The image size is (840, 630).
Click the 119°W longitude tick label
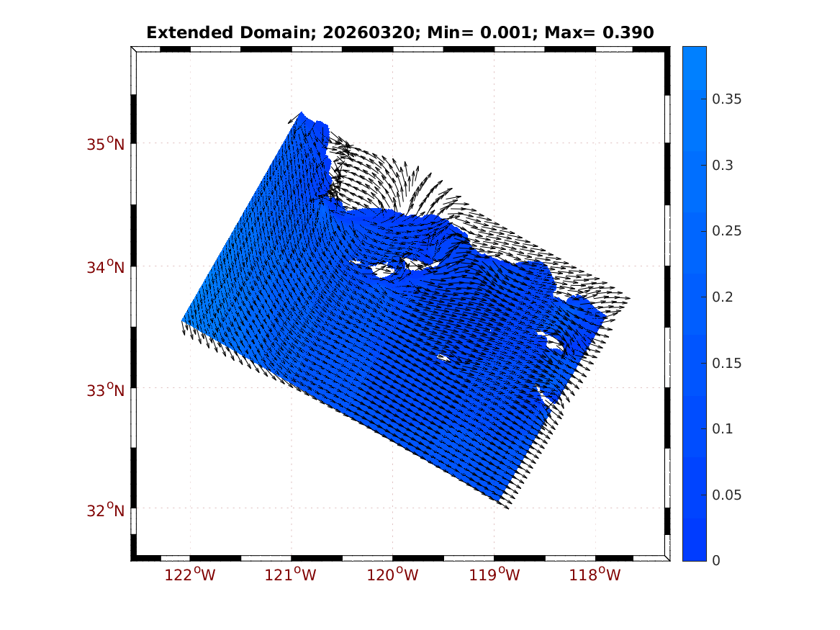pyautogui.click(x=494, y=575)
